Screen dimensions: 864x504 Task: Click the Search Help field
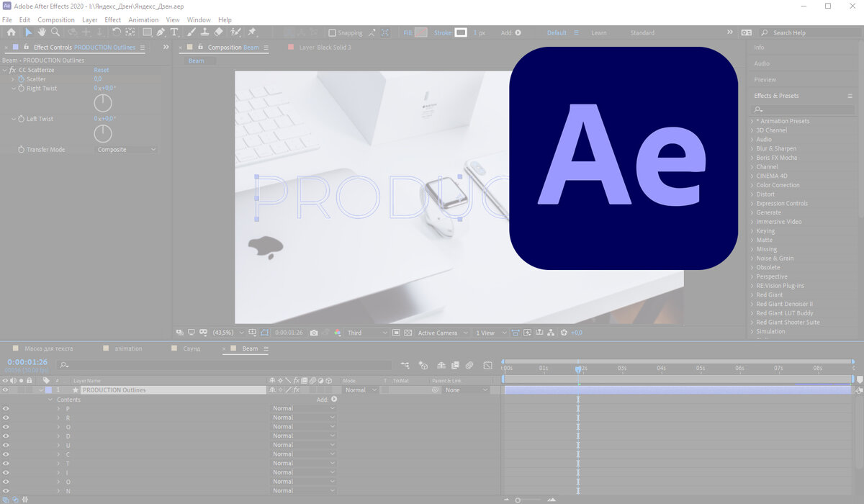coord(810,32)
